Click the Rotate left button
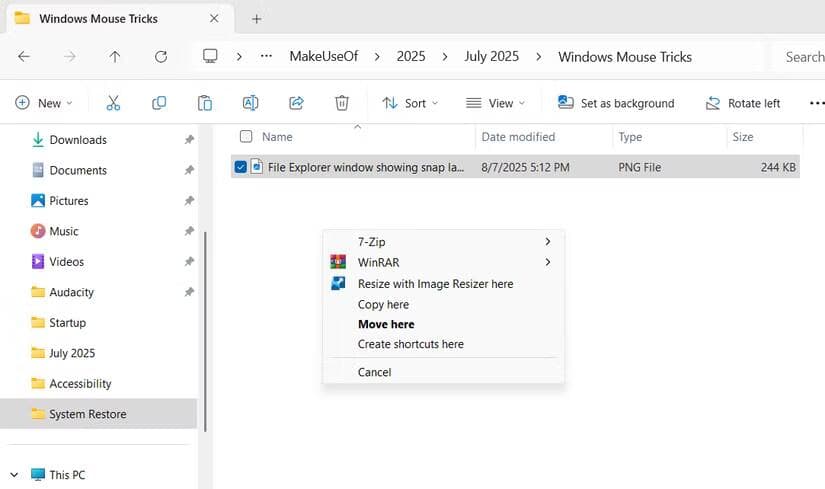 click(743, 103)
